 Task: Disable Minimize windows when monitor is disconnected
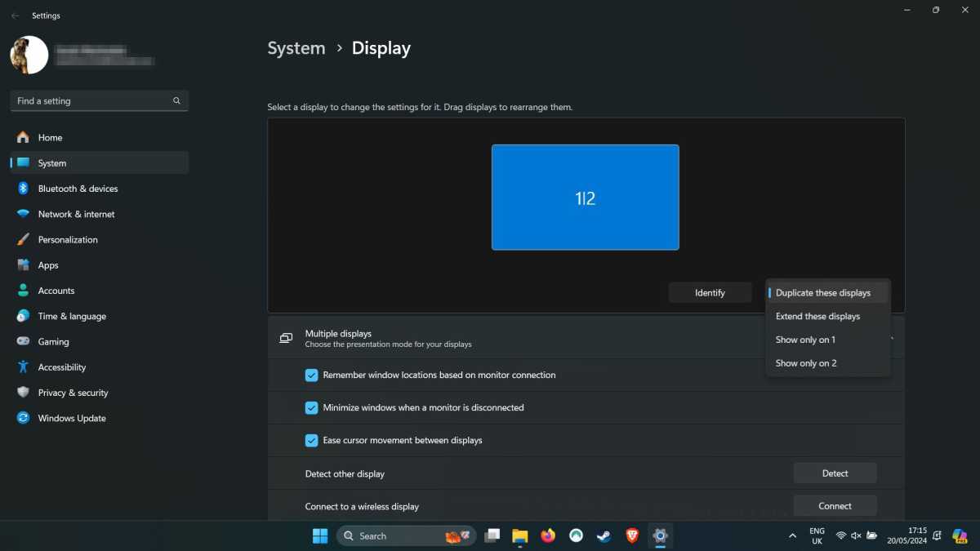click(x=311, y=407)
